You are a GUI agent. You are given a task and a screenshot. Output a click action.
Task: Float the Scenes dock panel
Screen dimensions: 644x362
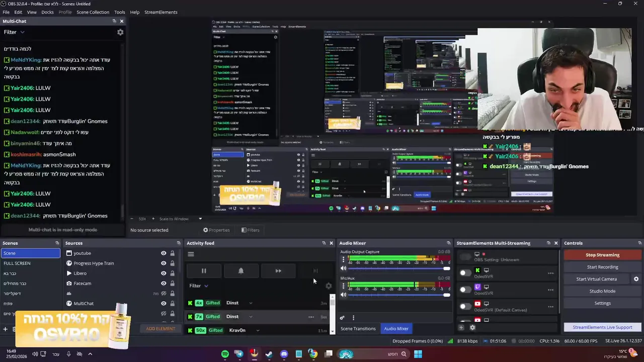(57, 243)
